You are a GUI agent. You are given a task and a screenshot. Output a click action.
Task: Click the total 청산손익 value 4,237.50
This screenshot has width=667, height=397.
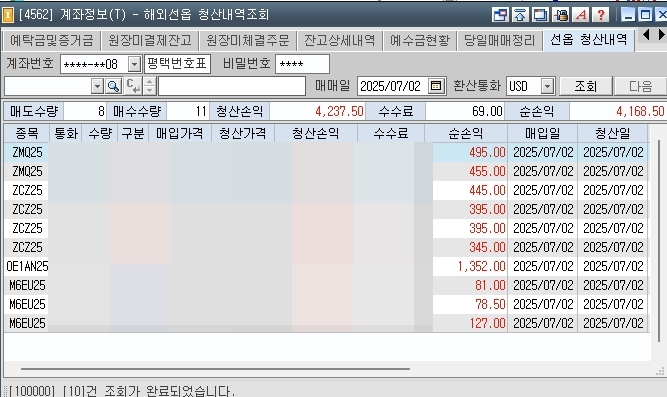317,111
